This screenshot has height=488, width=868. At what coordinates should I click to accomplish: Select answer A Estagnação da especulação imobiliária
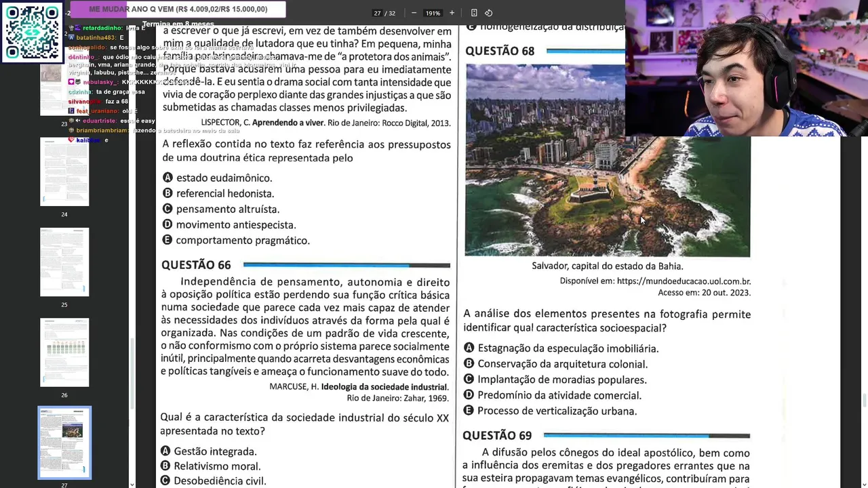pyautogui.click(x=561, y=348)
